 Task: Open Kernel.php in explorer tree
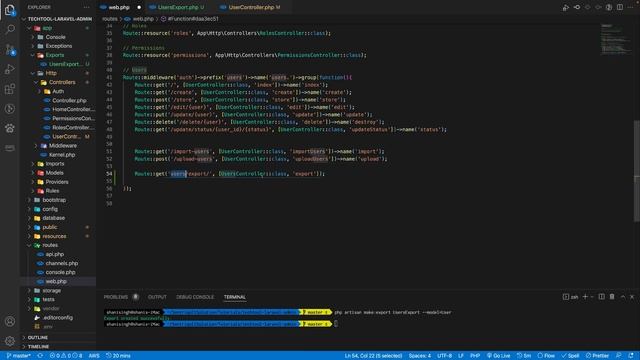(59, 155)
